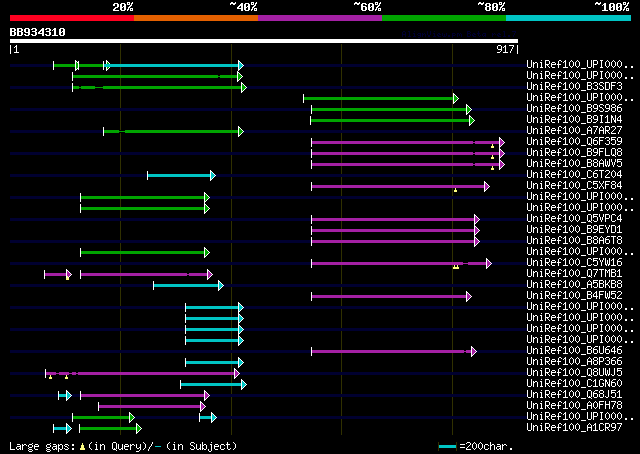Select the UniRef100_A5BKB8 label
640x454 pixels.
(x=574, y=285)
